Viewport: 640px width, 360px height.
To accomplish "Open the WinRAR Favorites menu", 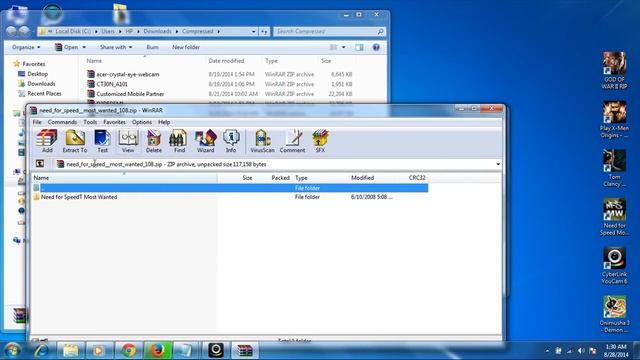I will coord(114,122).
